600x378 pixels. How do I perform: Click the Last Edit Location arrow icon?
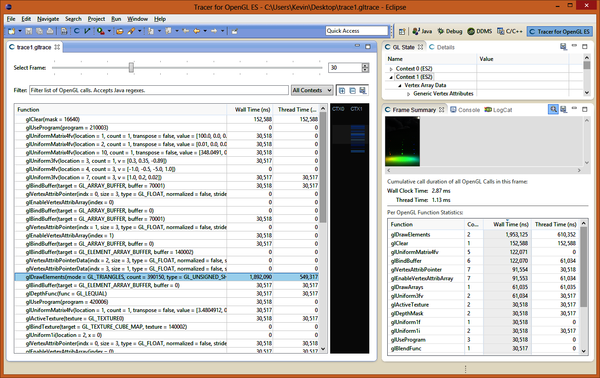[186, 31]
